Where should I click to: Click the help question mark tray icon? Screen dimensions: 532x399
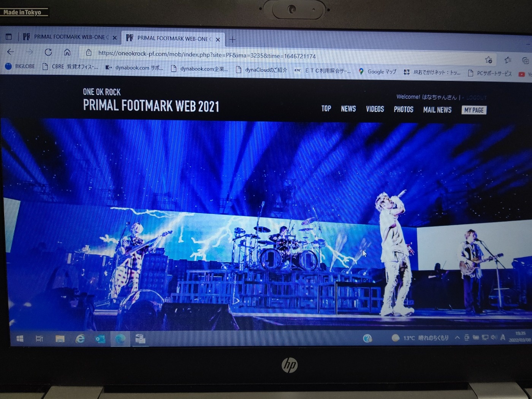click(367, 338)
